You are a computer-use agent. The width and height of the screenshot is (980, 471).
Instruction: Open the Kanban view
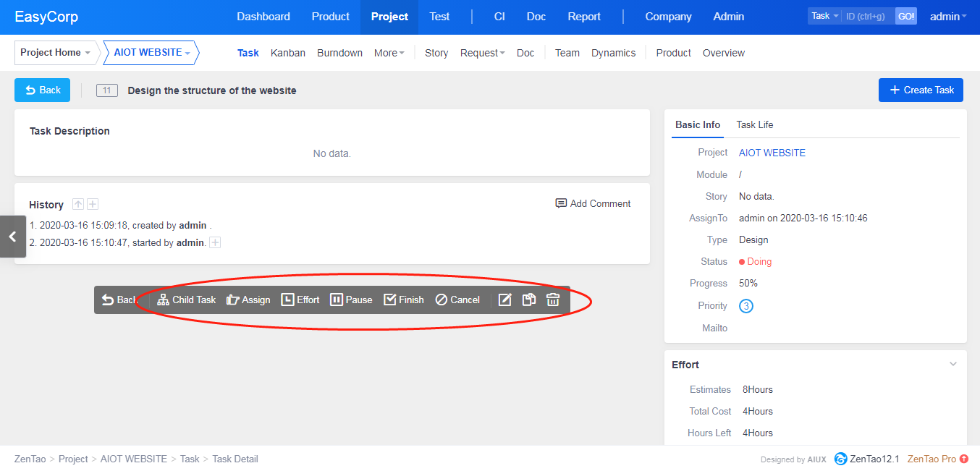tap(287, 53)
